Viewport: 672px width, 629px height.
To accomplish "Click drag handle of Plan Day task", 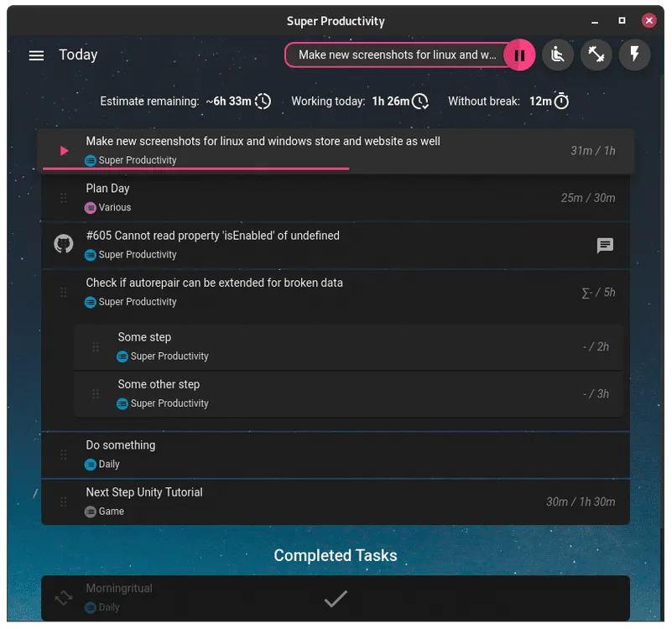I will 64,198.
